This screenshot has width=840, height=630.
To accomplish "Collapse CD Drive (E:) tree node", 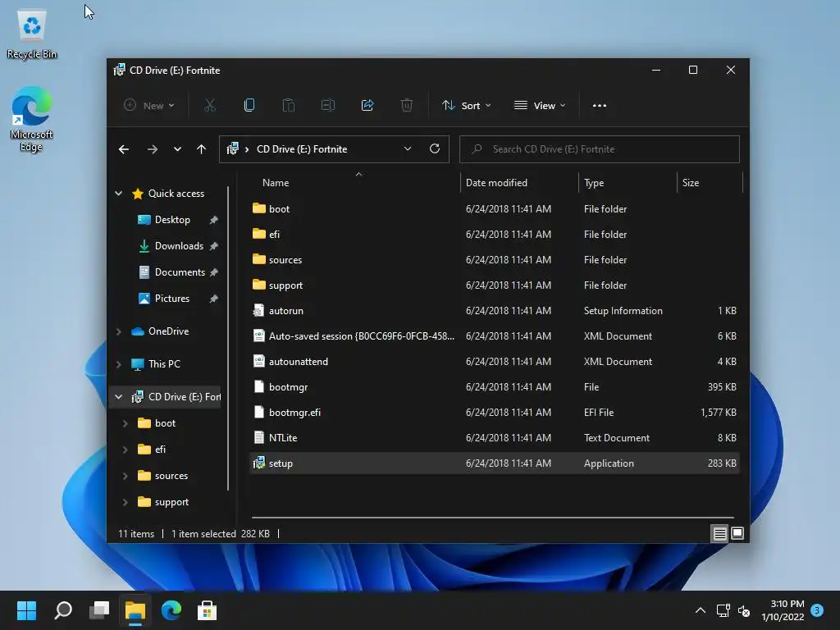I will pyautogui.click(x=118, y=397).
